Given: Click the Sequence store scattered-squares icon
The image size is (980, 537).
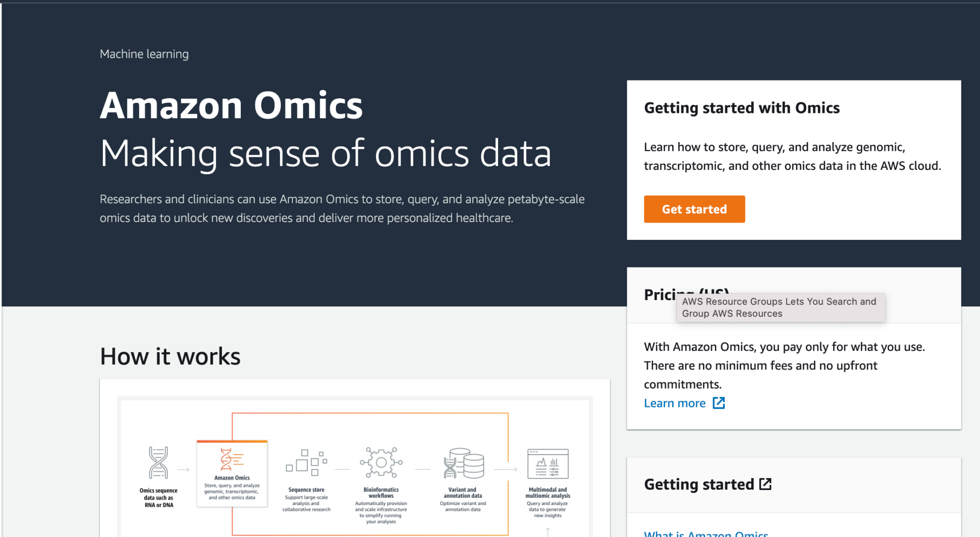Looking at the screenshot, I should [306, 461].
